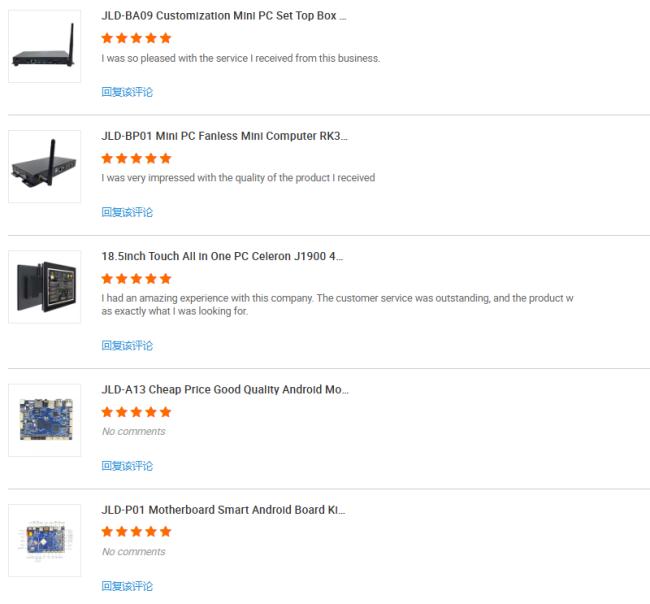The width and height of the screenshot is (650, 604).
Task: Reply to the JLD-A13 review via 回复该评论
Action: pos(127,466)
